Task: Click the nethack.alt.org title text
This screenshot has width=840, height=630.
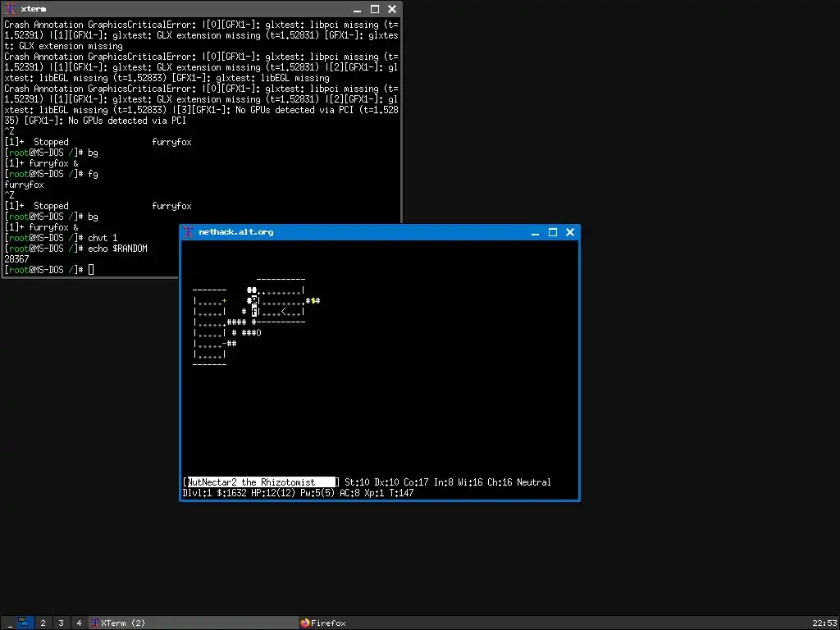Action: (x=235, y=232)
